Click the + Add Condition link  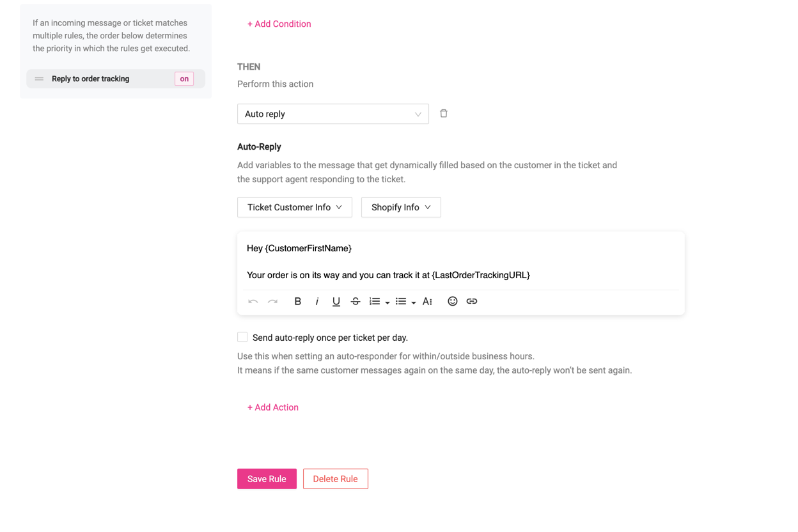279,24
